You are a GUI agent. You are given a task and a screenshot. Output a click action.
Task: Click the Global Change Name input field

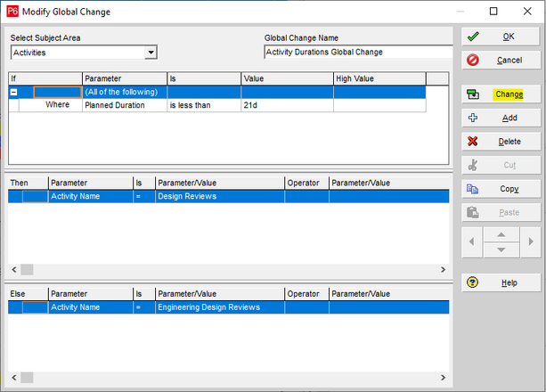358,52
